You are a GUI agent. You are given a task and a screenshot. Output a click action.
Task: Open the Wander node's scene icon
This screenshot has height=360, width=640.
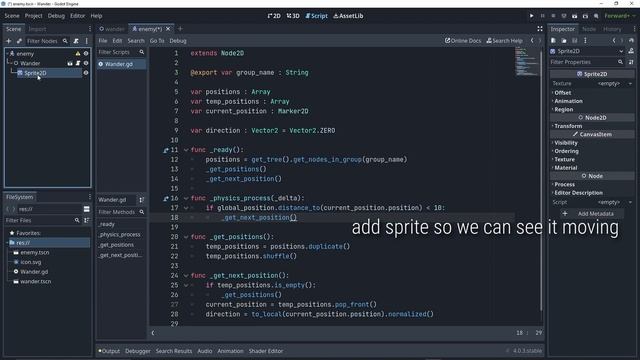point(70,63)
